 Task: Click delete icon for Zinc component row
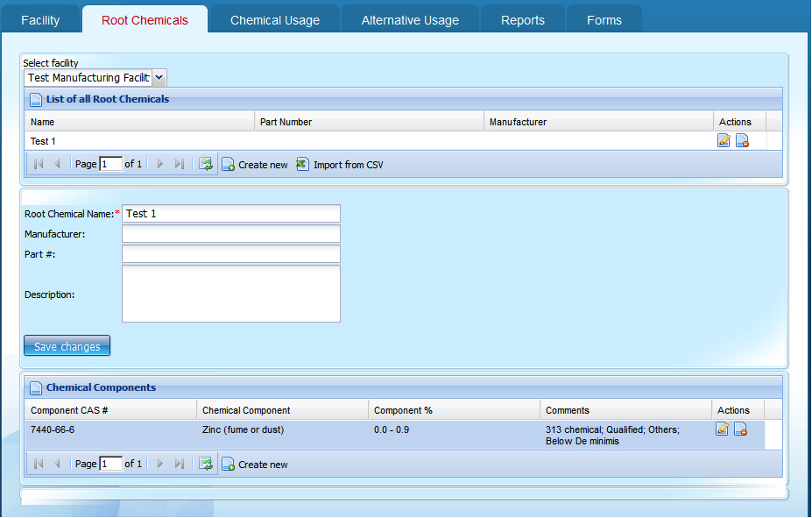click(x=740, y=429)
